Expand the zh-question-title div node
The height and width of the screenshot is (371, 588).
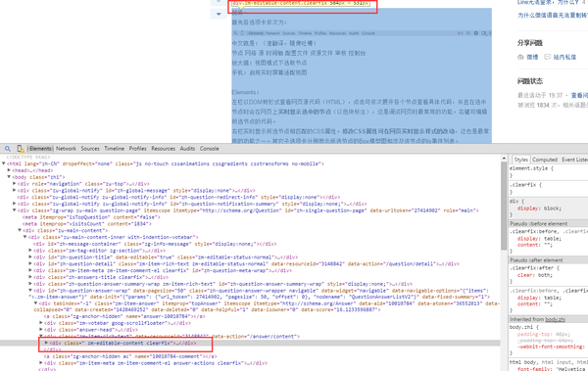tap(30, 257)
